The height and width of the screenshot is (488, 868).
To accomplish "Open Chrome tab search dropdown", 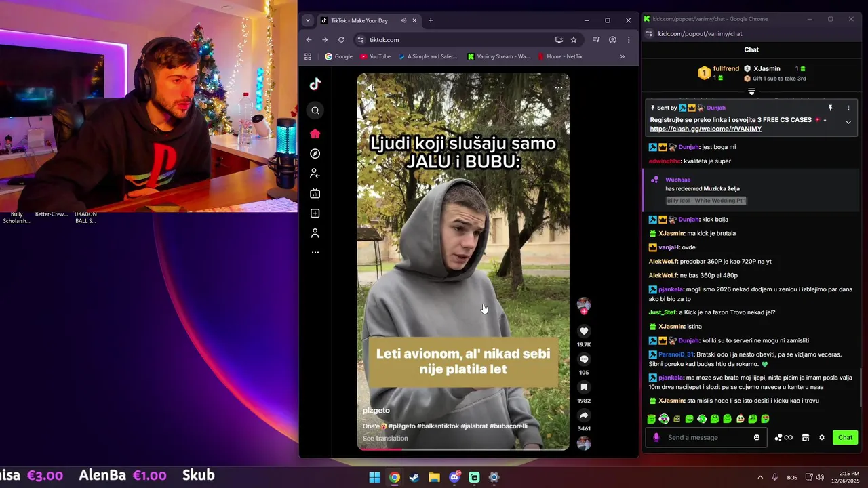I will [x=307, y=20].
